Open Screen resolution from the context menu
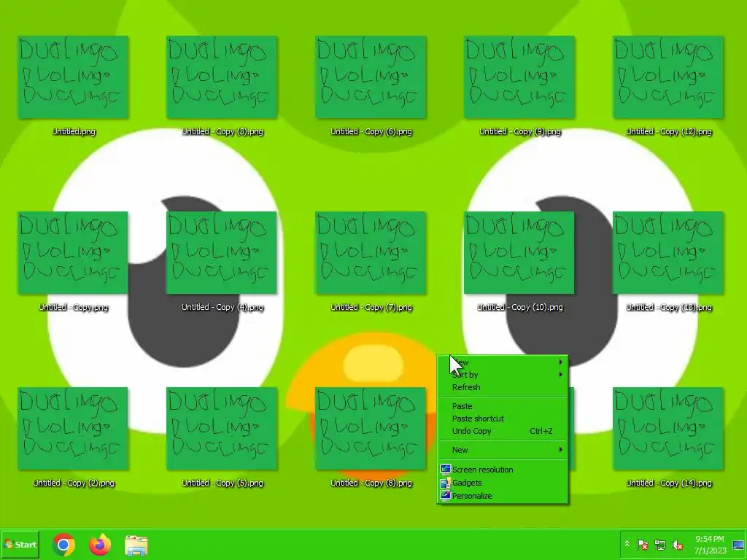The image size is (747, 560). (x=503, y=470)
